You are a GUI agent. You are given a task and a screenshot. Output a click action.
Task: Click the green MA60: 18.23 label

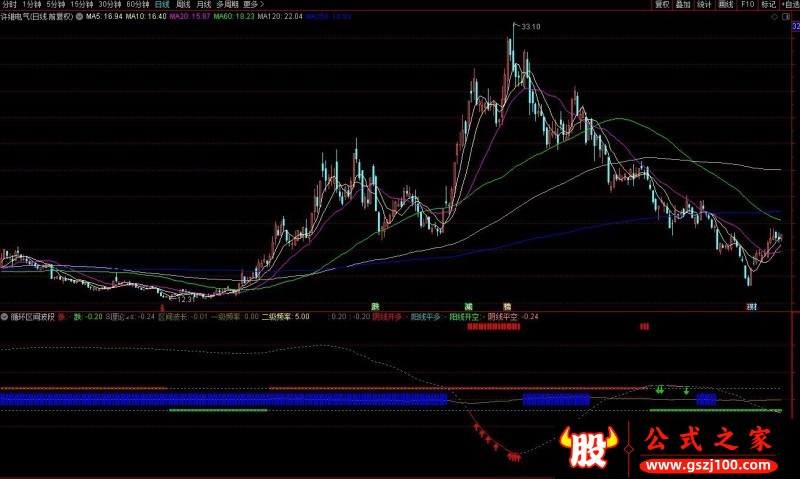[234, 17]
